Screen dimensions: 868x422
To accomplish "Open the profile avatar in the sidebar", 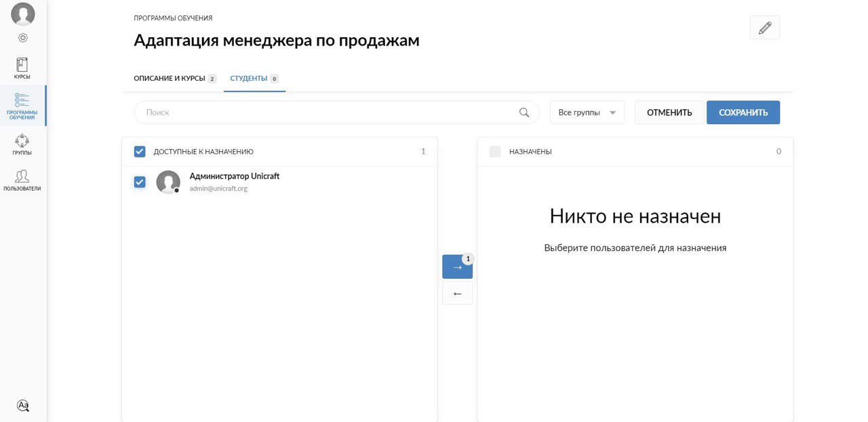I will [x=23, y=14].
